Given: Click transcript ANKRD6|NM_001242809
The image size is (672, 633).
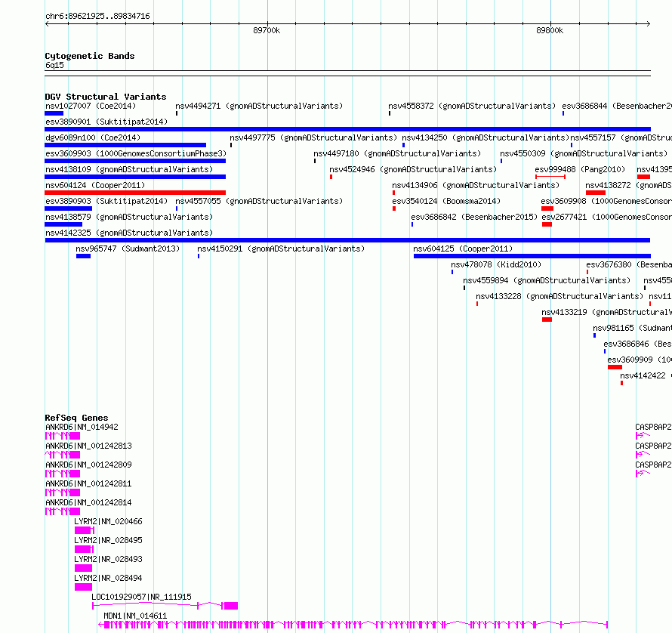Looking at the screenshot, I should click(x=88, y=465).
